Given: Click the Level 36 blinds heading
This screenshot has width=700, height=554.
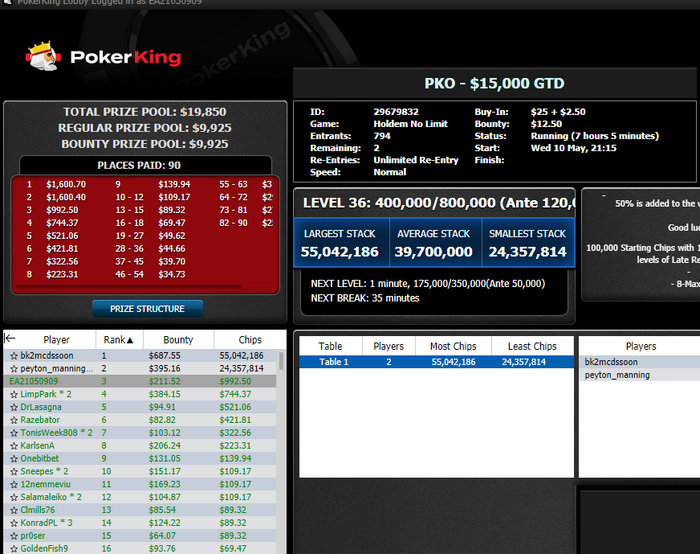Looking at the screenshot, I should pos(439,203).
